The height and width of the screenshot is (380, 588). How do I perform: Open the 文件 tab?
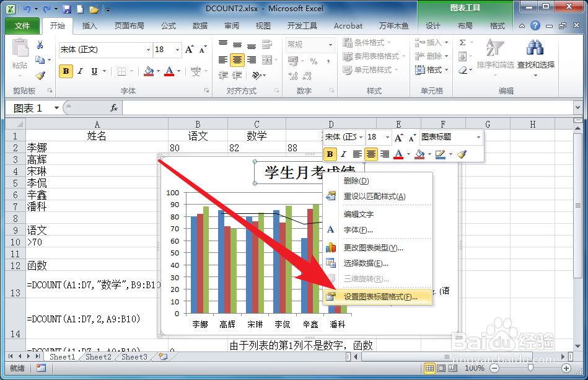[22, 25]
